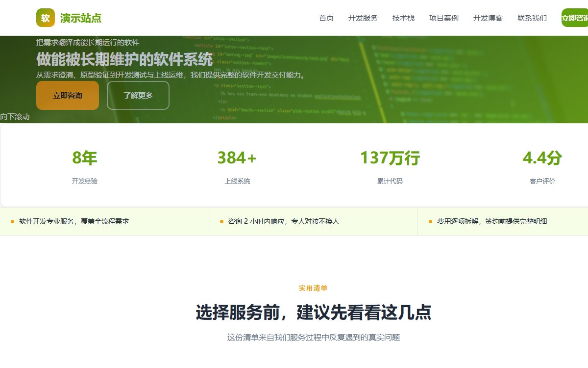Click the 8年 statistic value

(x=85, y=158)
